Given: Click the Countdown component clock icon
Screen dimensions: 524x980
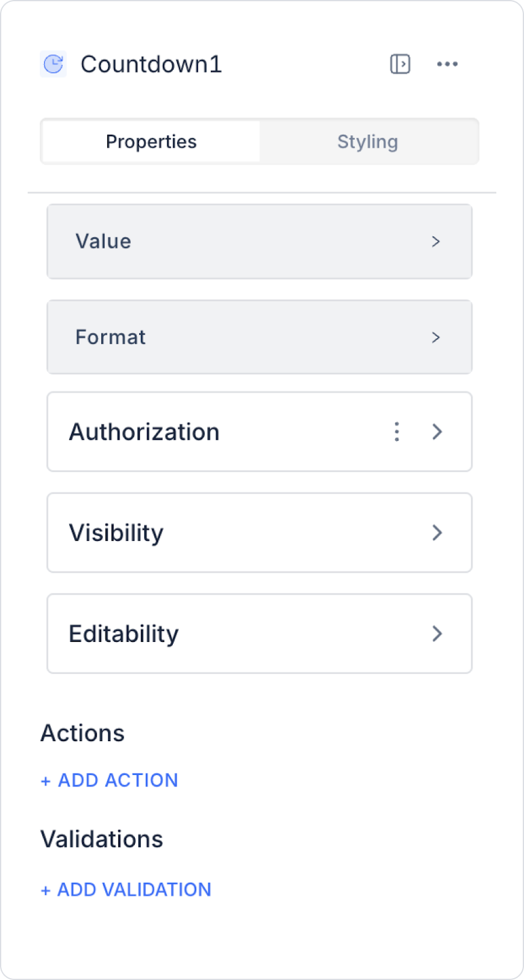Looking at the screenshot, I should [x=53, y=64].
